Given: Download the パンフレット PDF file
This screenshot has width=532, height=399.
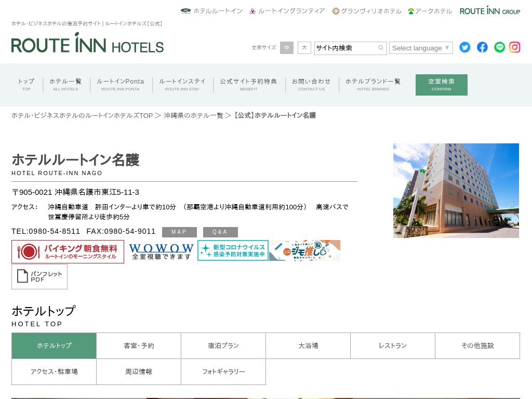Looking at the screenshot, I should pos(39,277).
